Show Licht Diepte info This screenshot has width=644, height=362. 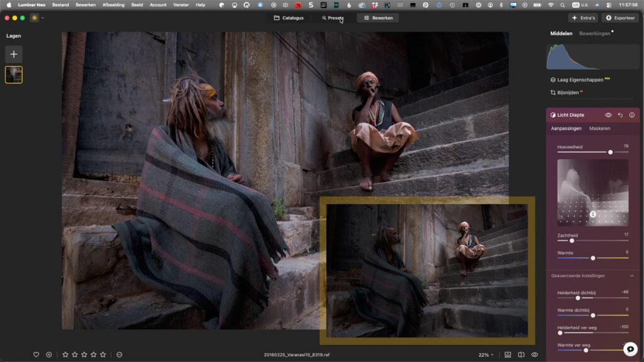point(631,115)
